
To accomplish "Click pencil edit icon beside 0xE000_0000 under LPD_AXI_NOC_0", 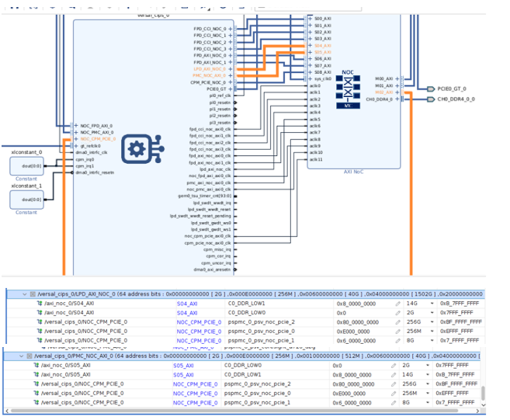I will [398, 331].
